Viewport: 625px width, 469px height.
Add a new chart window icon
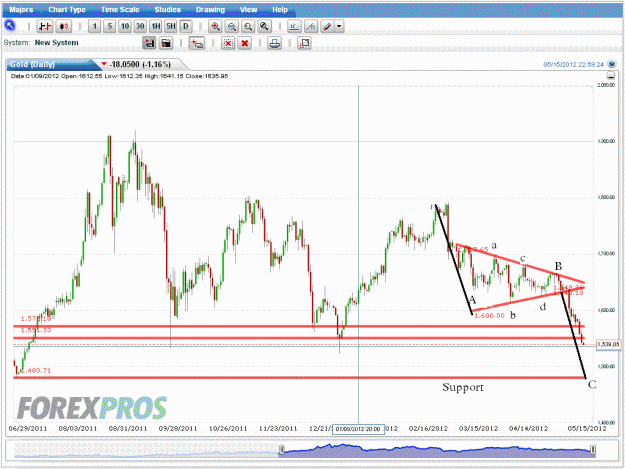(197, 43)
